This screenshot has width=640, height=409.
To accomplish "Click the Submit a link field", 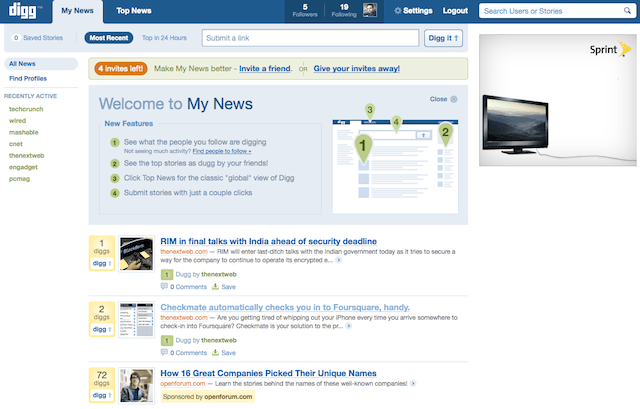I will (x=309, y=38).
